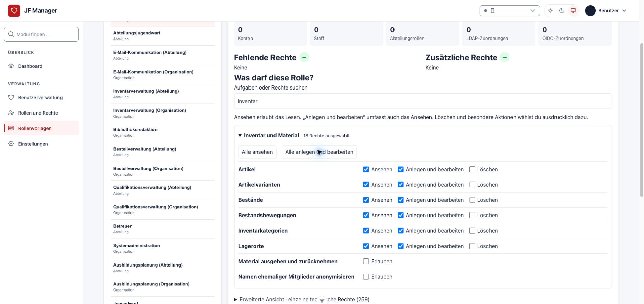Go to Benutzerverwaltung
Viewport: 644px width, 304px height.
(41, 97)
